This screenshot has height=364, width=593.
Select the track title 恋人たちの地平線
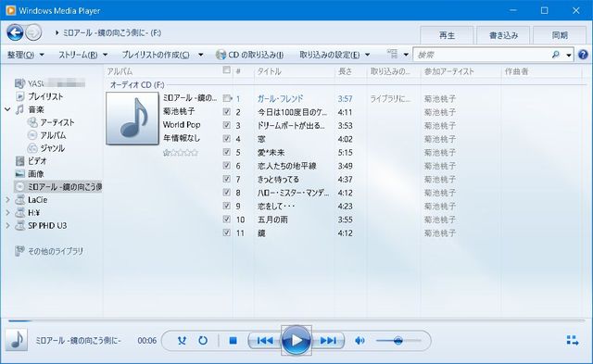click(x=286, y=166)
